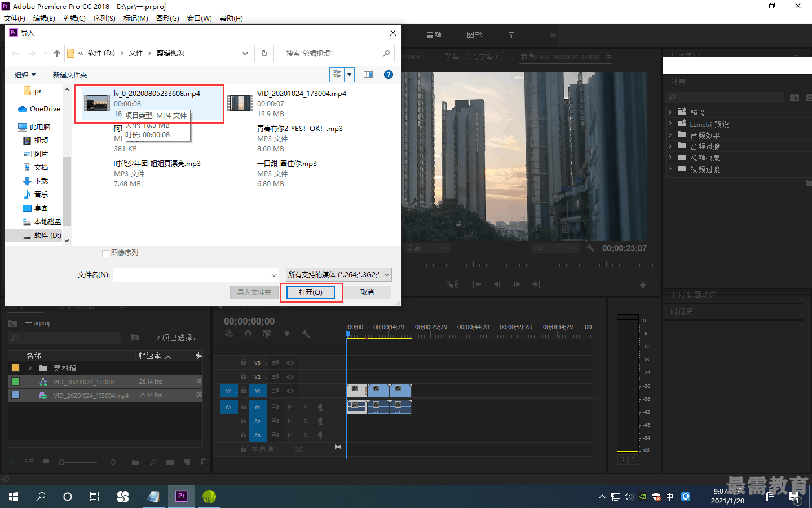Toggle the A2 track target button
The width and height of the screenshot is (812, 508).
click(x=257, y=421)
